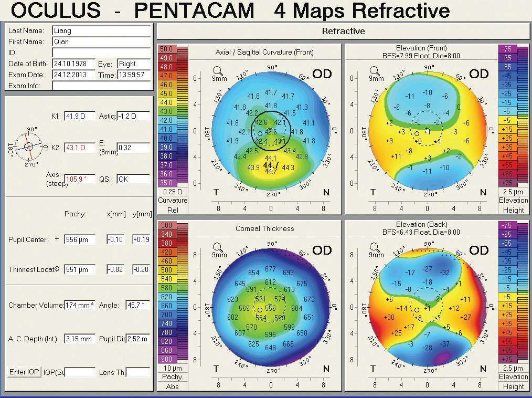Click the BFS=6.43 Float, Dia=8.00 label
The width and height of the screenshot is (532, 398).
coord(421,232)
